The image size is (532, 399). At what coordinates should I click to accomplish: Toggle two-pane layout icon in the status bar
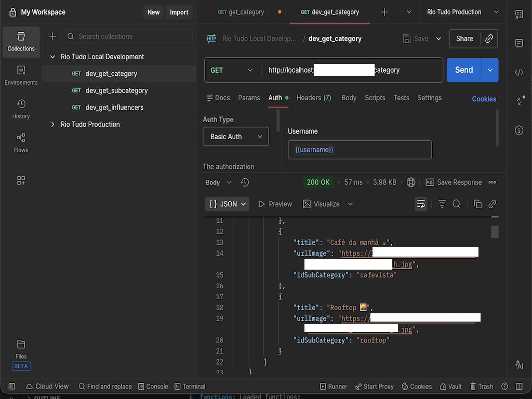[x=519, y=387]
